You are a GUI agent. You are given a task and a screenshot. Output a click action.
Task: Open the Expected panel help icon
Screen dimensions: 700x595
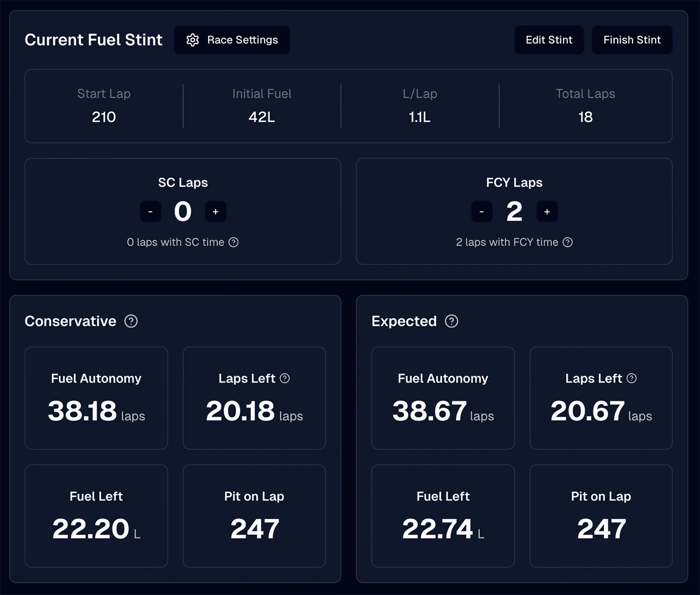point(451,321)
